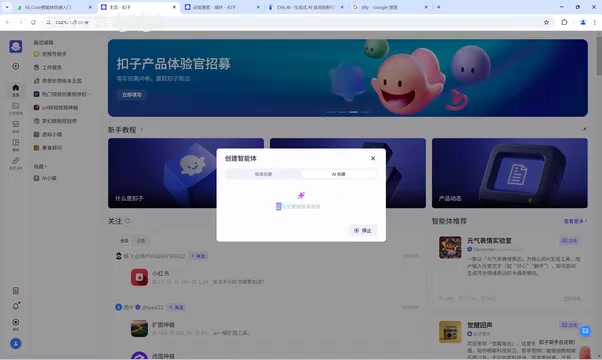Click the create plus icon below the Coze logo
The height and width of the screenshot is (360, 602).
click(x=16, y=66)
